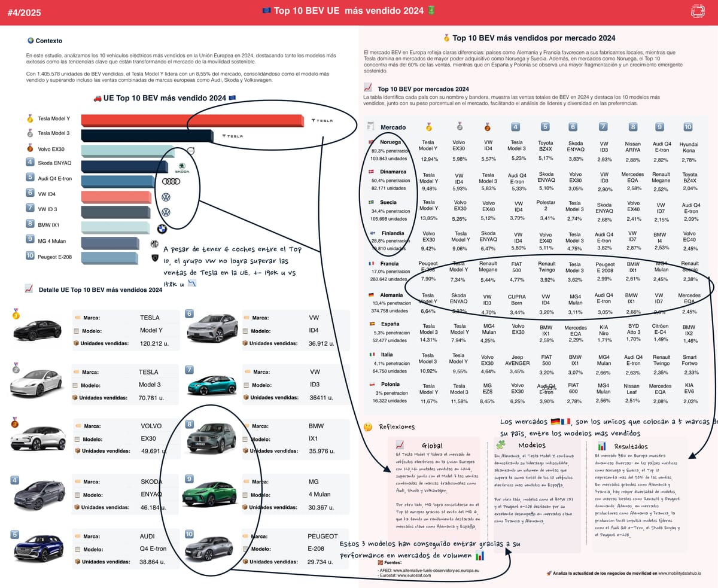
Task: Click the salmon-colored VW ID4 chart bar
Action: coord(115,197)
